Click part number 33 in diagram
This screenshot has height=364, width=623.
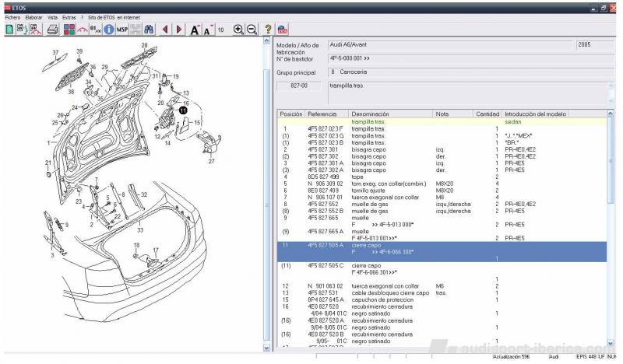click(140, 229)
